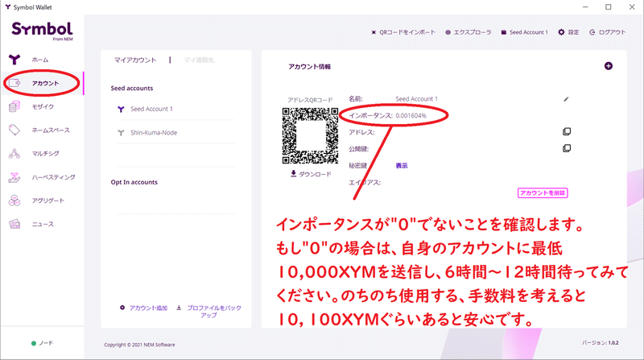Click the download icon beside プロファイルをバックアップ
This screenshot has width=644, height=360.
click(x=179, y=308)
